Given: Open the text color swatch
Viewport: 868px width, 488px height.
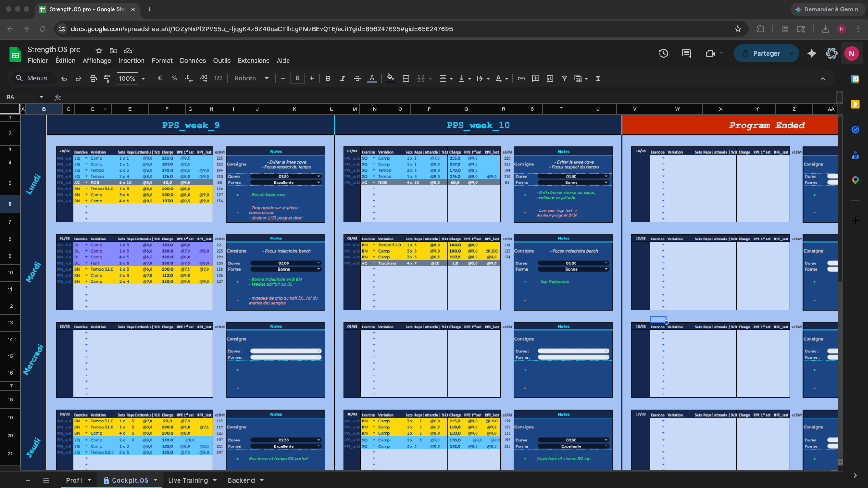Looking at the screenshot, I should click(372, 78).
